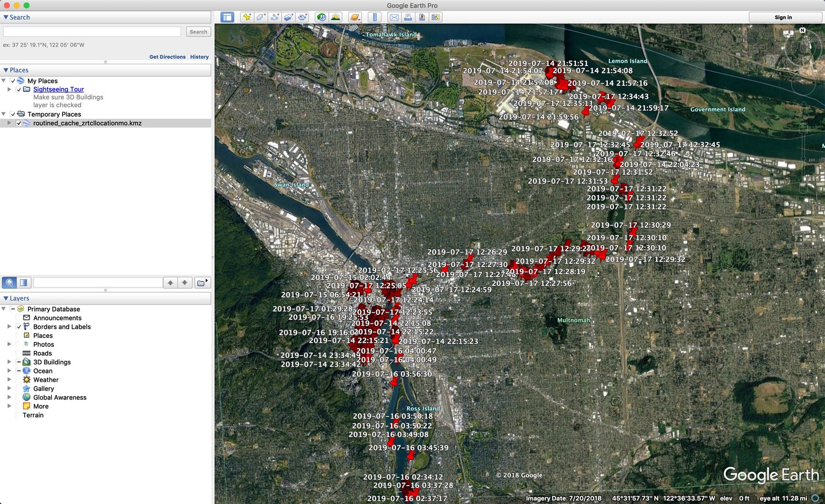
Task: Click the Global Awareness globe icon
Action: (26, 397)
